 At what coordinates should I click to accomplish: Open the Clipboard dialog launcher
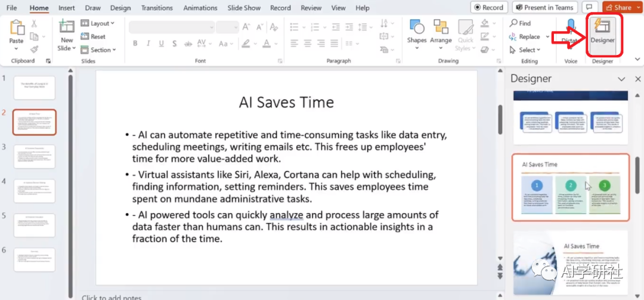tap(48, 61)
